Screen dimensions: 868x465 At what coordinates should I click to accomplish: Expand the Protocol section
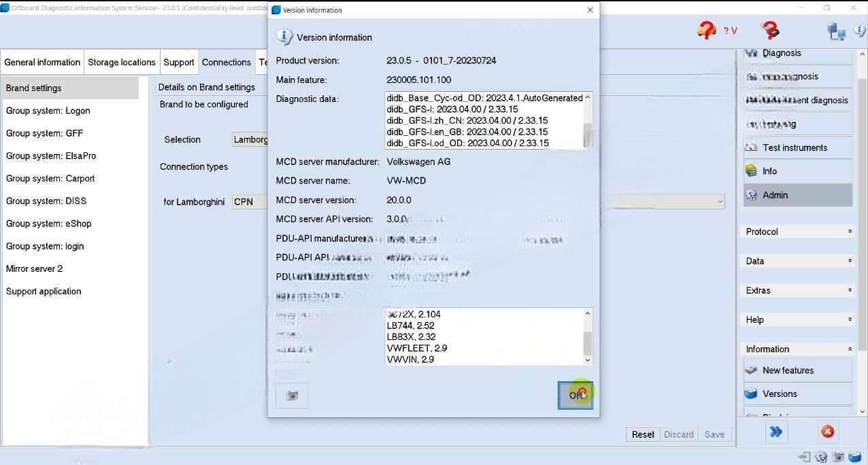pos(797,232)
